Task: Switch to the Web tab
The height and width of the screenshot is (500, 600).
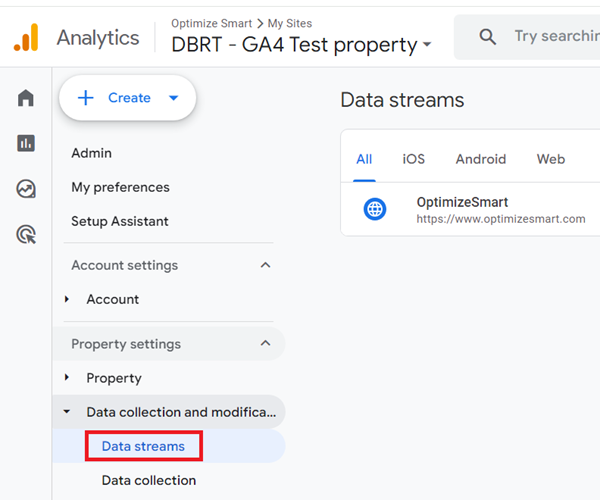Action: [x=551, y=159]
